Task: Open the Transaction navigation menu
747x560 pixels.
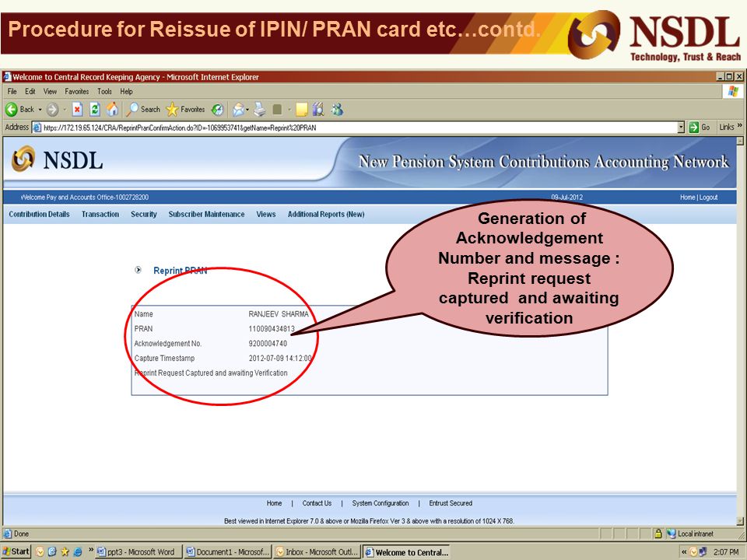Action: coord(100,215)
